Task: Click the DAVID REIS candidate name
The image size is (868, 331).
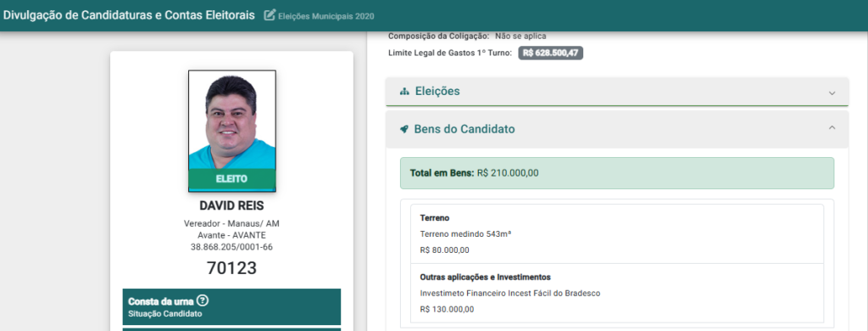Action: tap(231, 205)
